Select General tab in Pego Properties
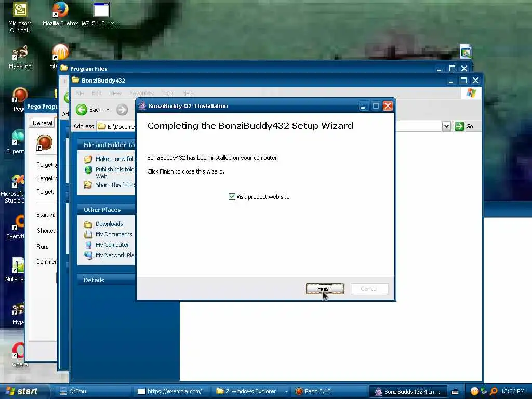532x399 pixels. click(x=43, y=123)
